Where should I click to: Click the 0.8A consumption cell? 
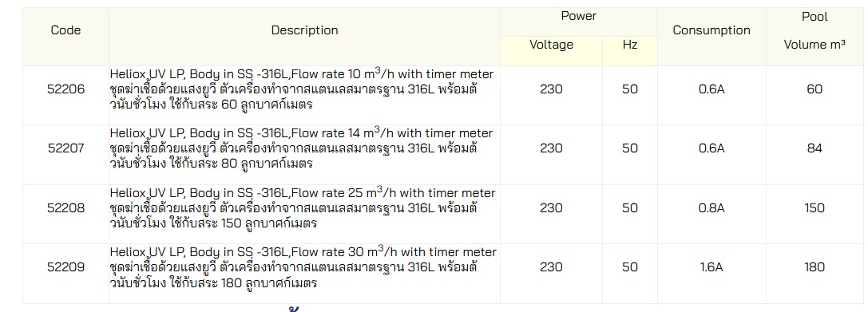pos(711,208)
